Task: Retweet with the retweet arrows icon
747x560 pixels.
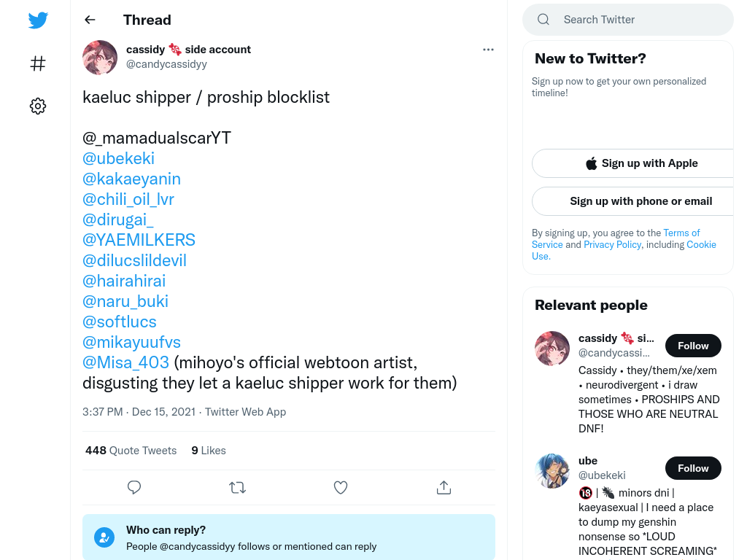Action: (237, 487)
